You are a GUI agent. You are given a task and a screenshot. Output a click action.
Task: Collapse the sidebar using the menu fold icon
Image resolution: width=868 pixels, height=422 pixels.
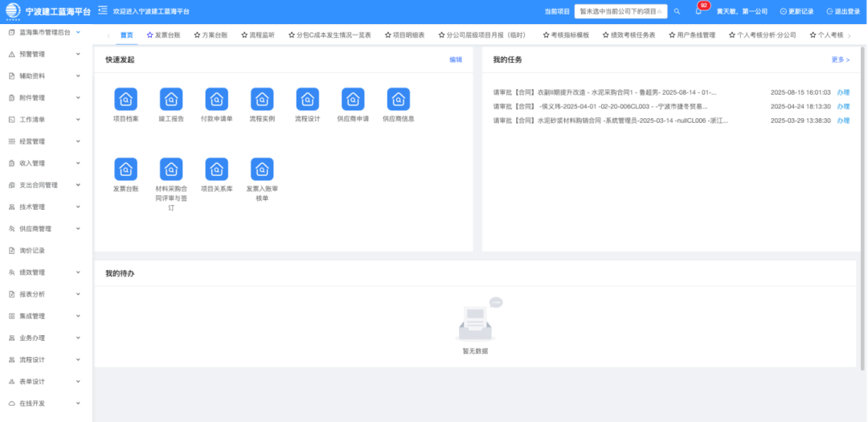(x=103, y=11)
